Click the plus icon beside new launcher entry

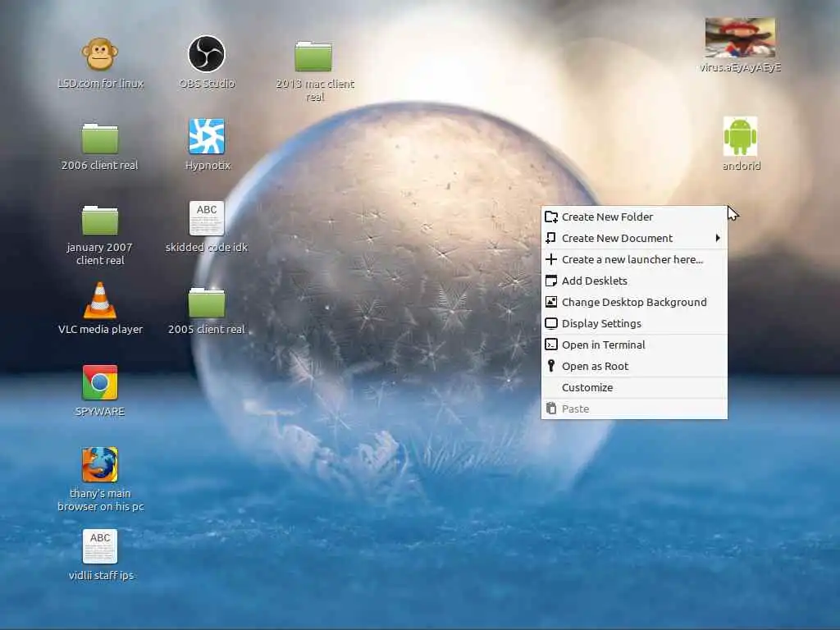(x=551, y=259)
